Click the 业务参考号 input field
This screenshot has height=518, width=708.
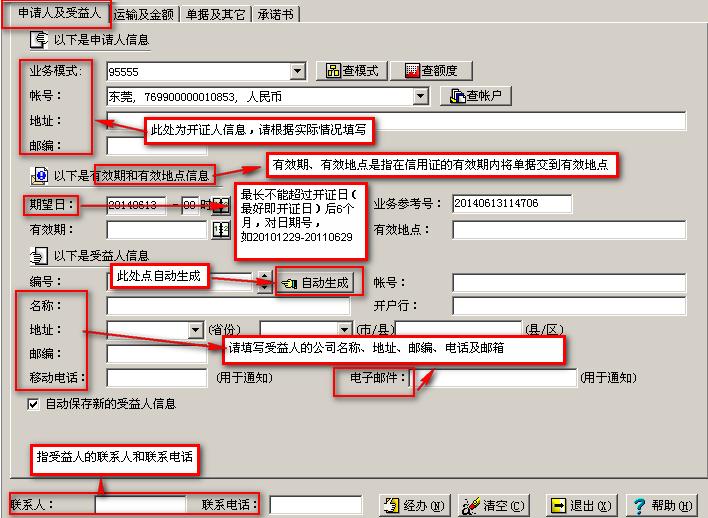point(511,204)
